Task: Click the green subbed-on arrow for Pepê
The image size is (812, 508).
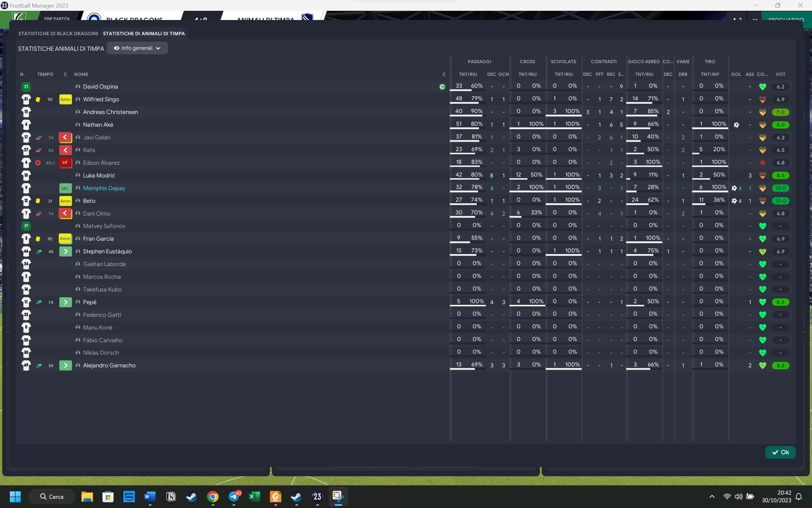Action: pos(65,302)
